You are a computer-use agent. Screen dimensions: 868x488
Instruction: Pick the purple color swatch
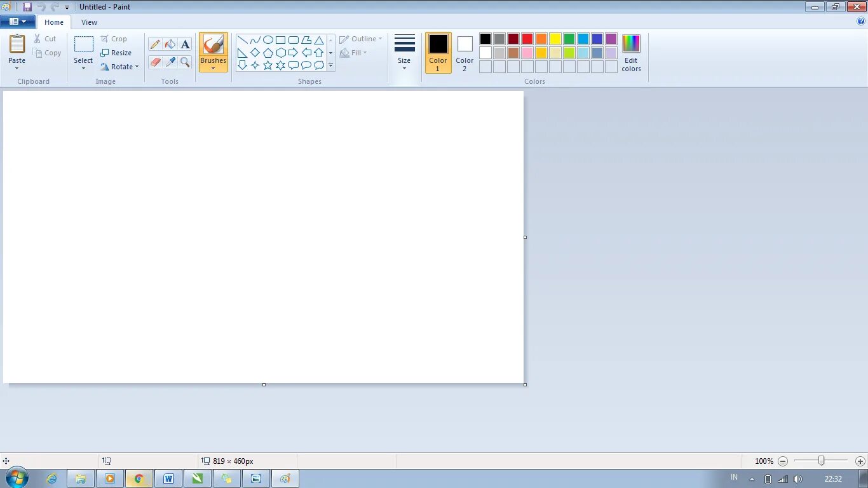coord(611,39)
